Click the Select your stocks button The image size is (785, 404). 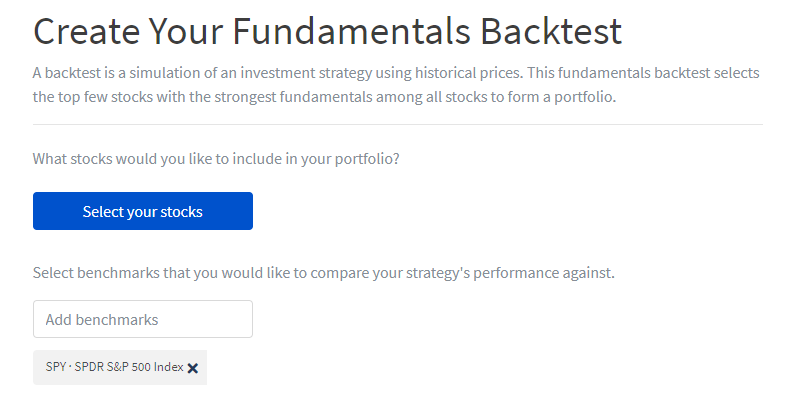[x=142, y=211]
